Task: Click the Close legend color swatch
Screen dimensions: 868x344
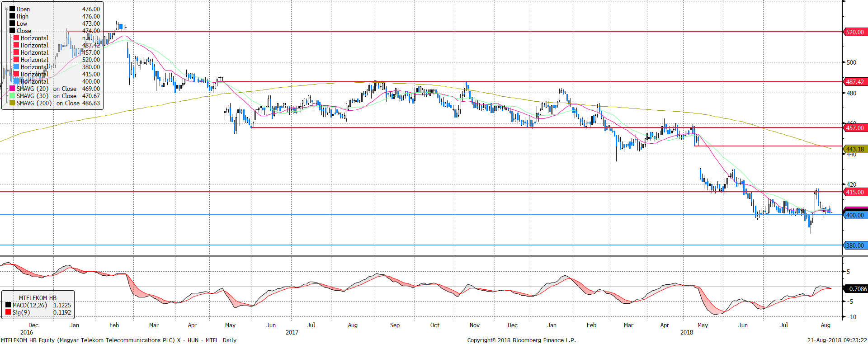Action: tap(12, 31)
